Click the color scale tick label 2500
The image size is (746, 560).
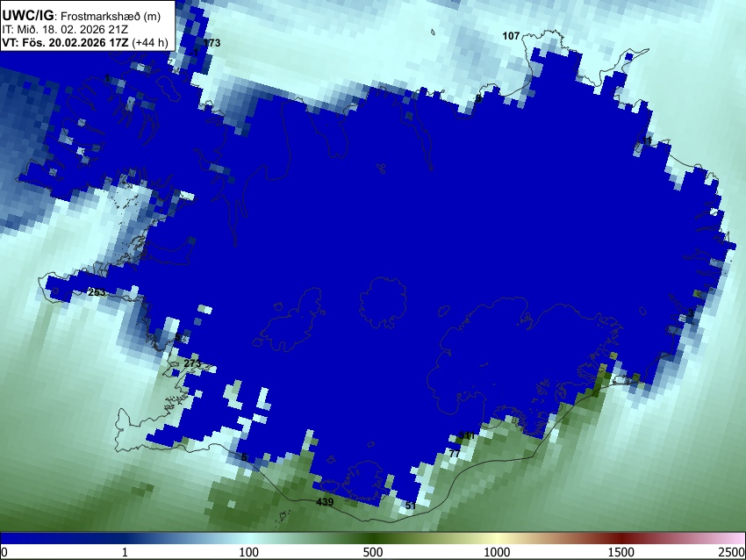click(x=732, y=552)
